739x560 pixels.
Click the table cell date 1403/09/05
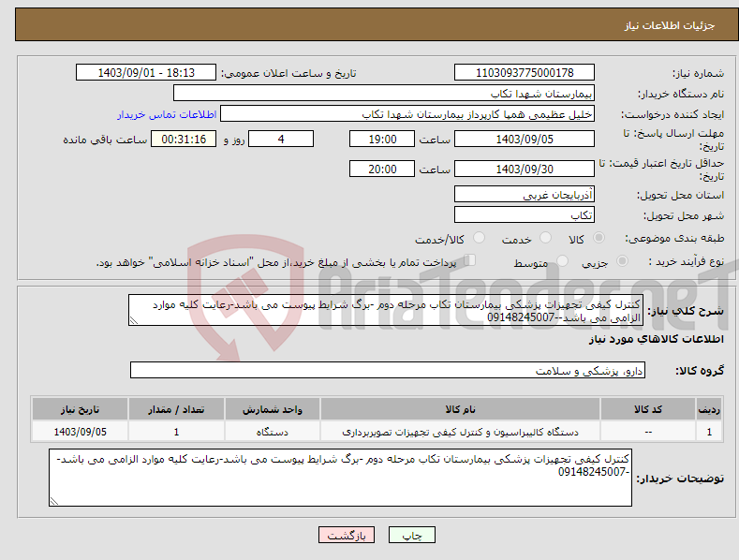[x=81, y=432]
